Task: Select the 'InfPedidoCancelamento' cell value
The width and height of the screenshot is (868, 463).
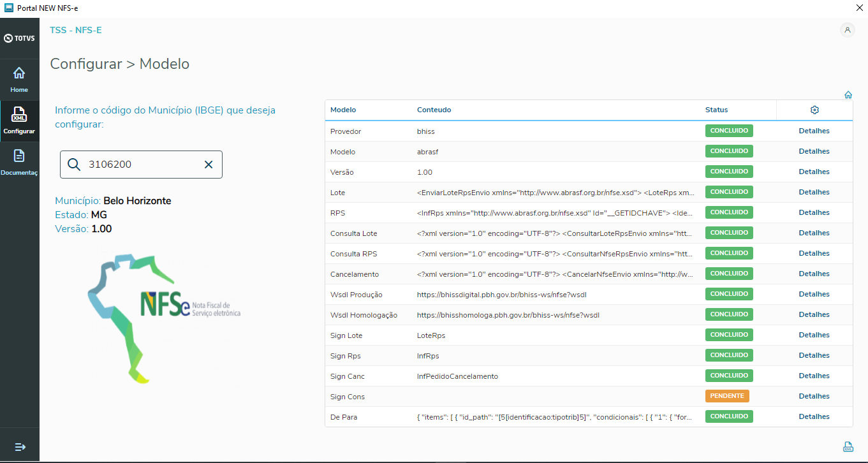Action: pos(457,376)
